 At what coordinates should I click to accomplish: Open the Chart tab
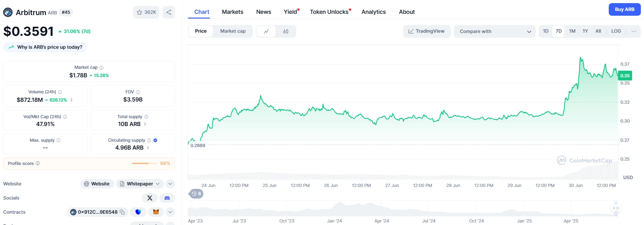pos(202,12)
